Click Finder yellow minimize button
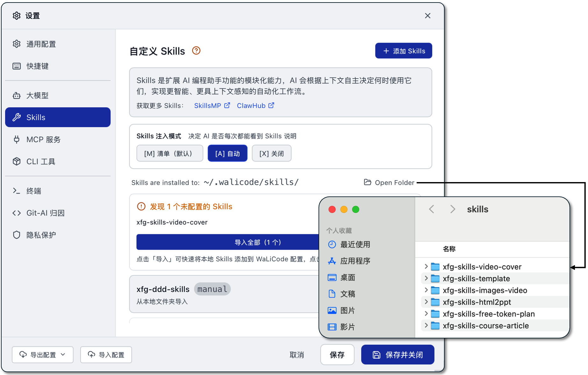Viewport: 588px width, 375px height. [x=344, y=209]
